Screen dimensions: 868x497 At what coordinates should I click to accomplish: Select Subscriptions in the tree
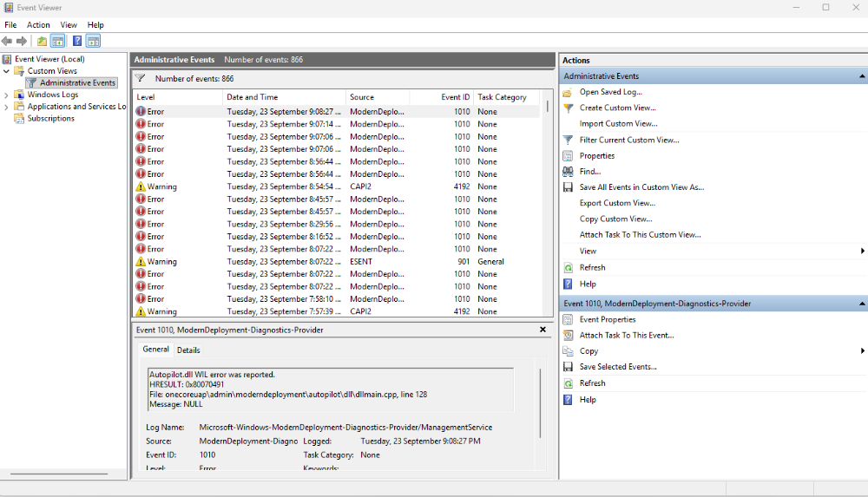pyautogui.click(x=51, y=119)
